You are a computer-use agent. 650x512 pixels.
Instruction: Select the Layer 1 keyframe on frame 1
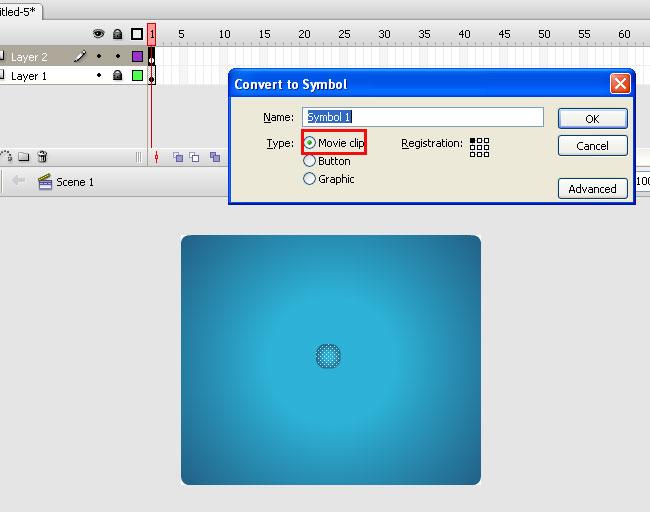pyautogui.click(x=152, y=75)
